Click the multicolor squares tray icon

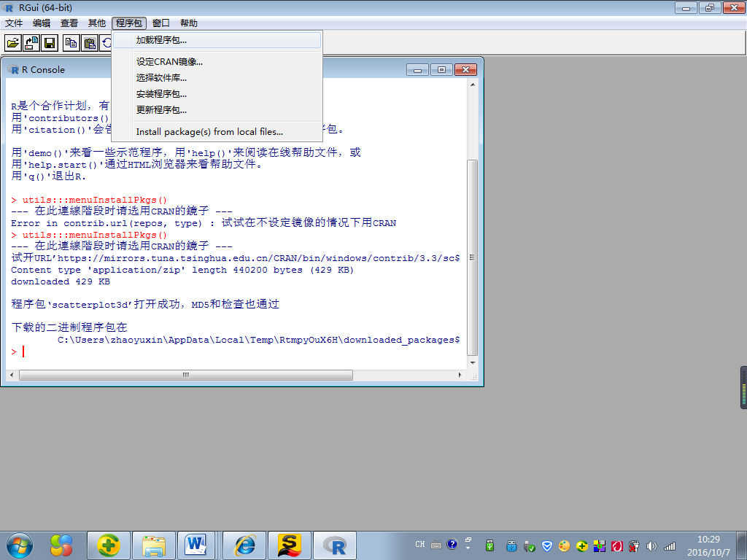click(x=600, y=545)
